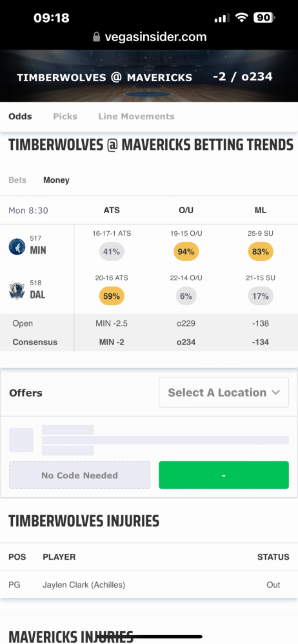Open the Line Movements tab
The width and height of the screenshot is (298, 644).
pos(136,116)
